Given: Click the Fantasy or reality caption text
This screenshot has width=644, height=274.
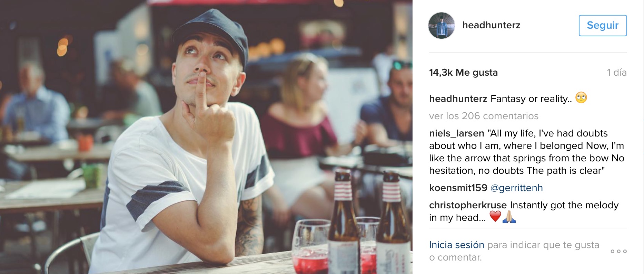Looking at the screenshot, I should [531, 99].
